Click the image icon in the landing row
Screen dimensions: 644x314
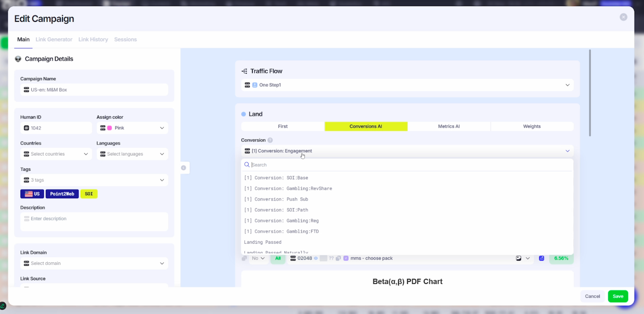[x=518, y=258]
